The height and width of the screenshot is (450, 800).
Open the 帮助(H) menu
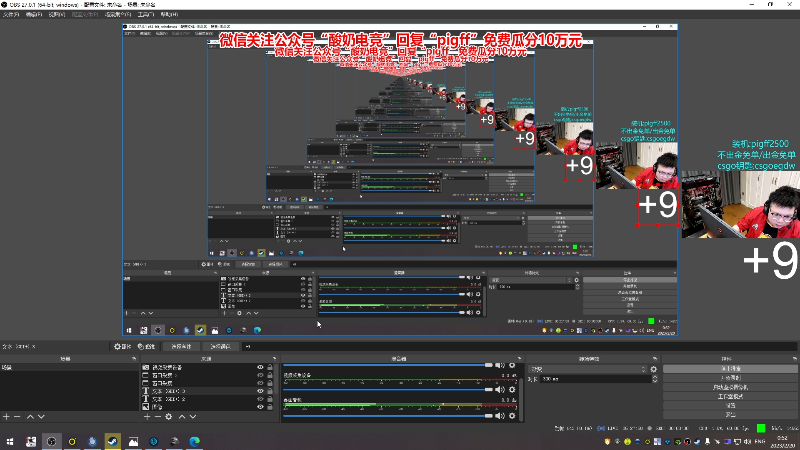(169, 15)
